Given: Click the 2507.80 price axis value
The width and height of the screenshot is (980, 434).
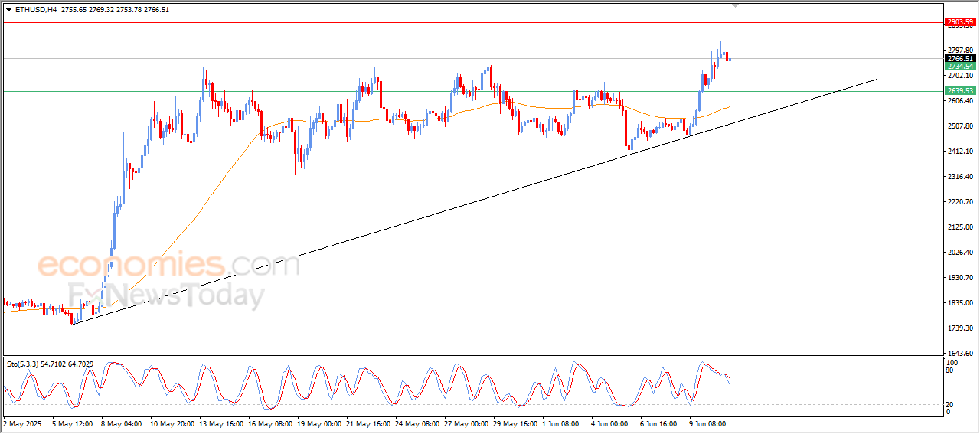Looking at the screenshot, I should tap(960, 126).
